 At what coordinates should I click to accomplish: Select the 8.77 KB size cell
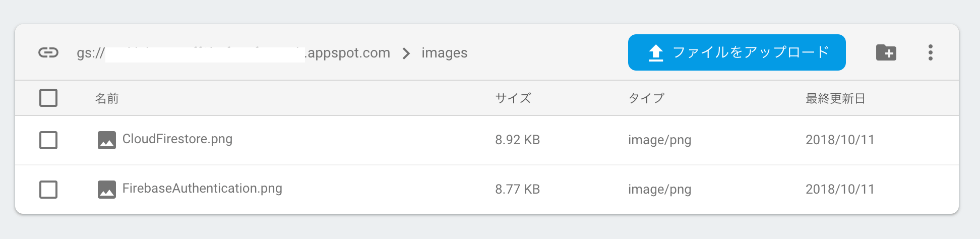point(517,189)
